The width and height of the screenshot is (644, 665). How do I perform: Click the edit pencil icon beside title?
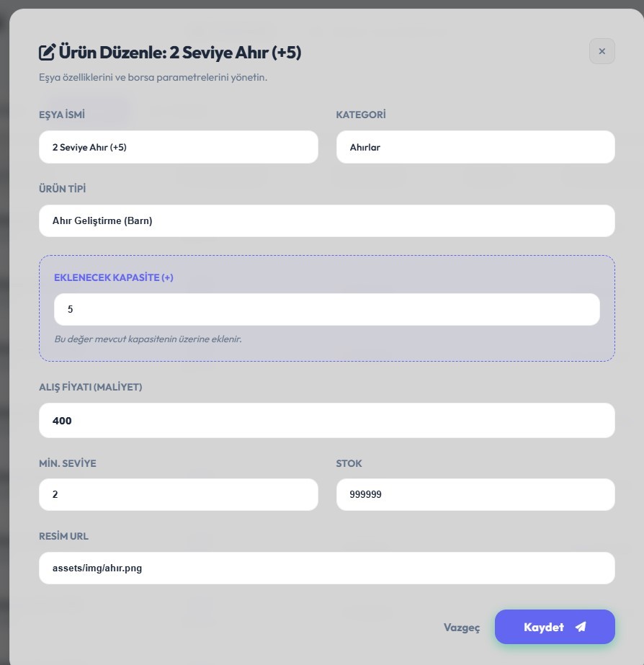pyautogui.click(x=47, y=52)
